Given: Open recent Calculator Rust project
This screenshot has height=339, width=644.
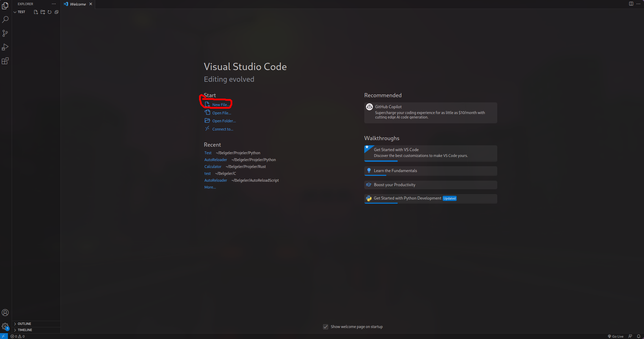Looking at the screenshot, I should (x=213, y=167).
